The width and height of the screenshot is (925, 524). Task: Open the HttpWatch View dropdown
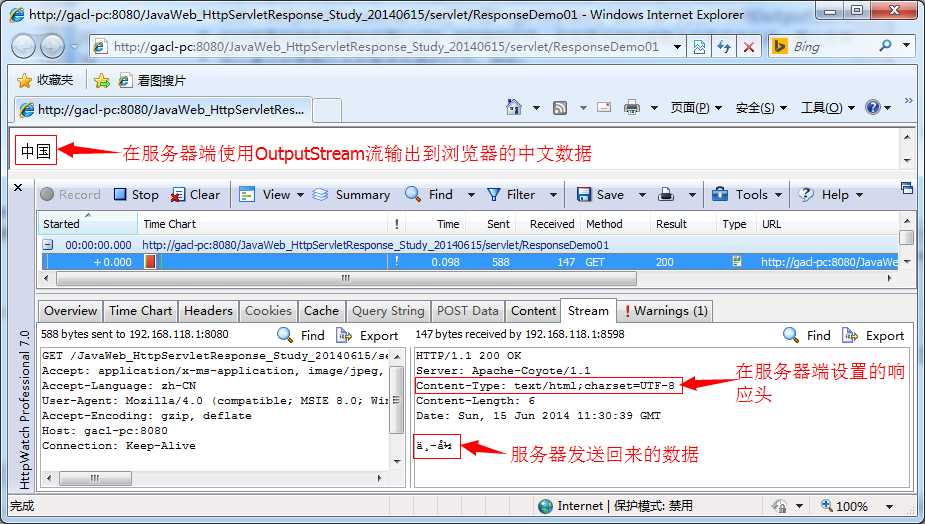[271, 195]
